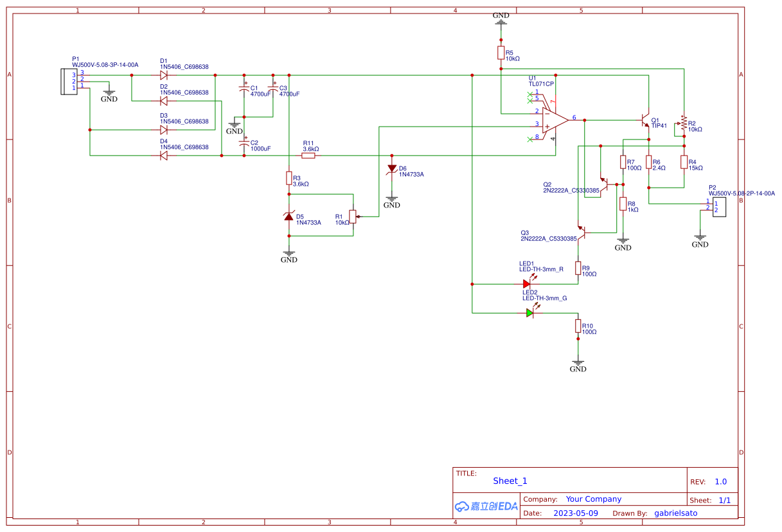Click the 嘉立创EDA logo
This screenshot has width=782, height=532.
(x=486, y=506)
